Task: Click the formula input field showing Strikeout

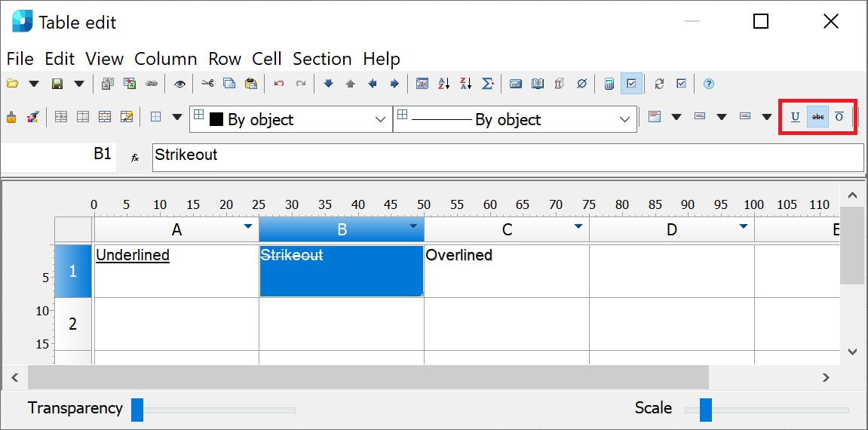Action: coord(507,157)
